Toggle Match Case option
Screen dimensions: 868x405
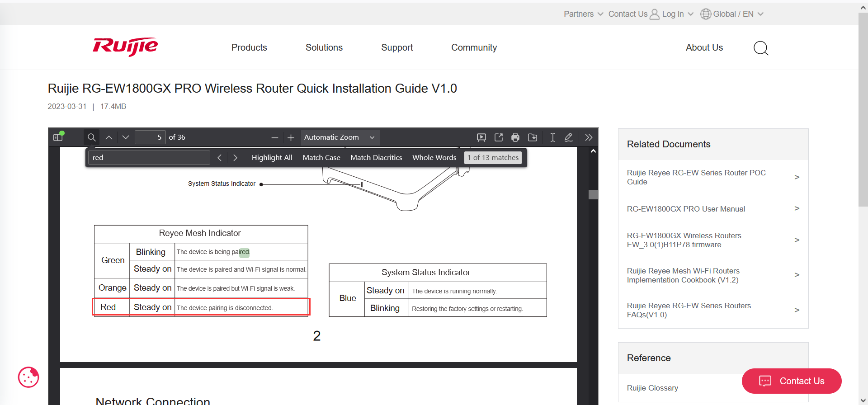321,157
